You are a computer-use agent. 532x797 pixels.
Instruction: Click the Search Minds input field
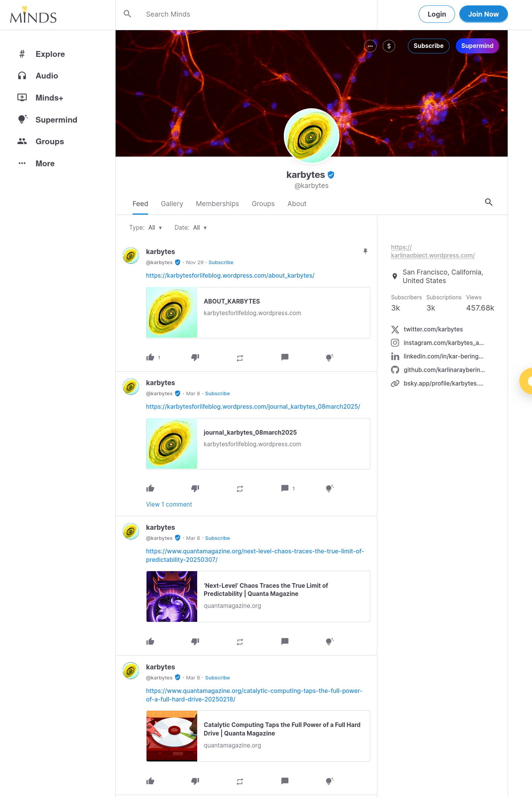click(x=255, y=14)
